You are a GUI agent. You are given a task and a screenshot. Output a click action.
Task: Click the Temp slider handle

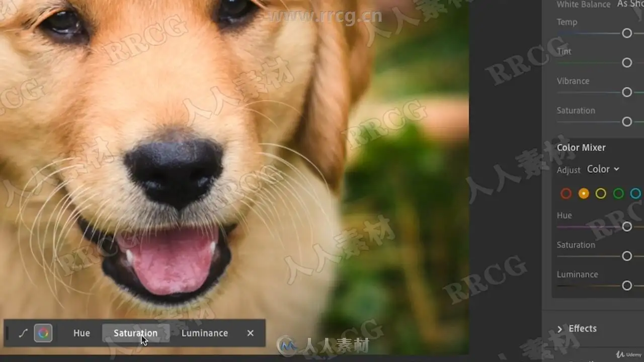[627, 33]
